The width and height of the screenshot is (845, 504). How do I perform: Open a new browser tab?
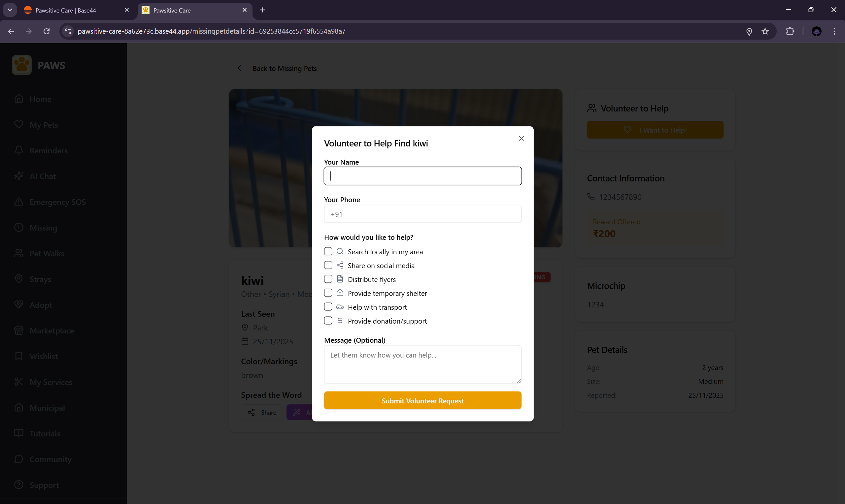[262, 10]
